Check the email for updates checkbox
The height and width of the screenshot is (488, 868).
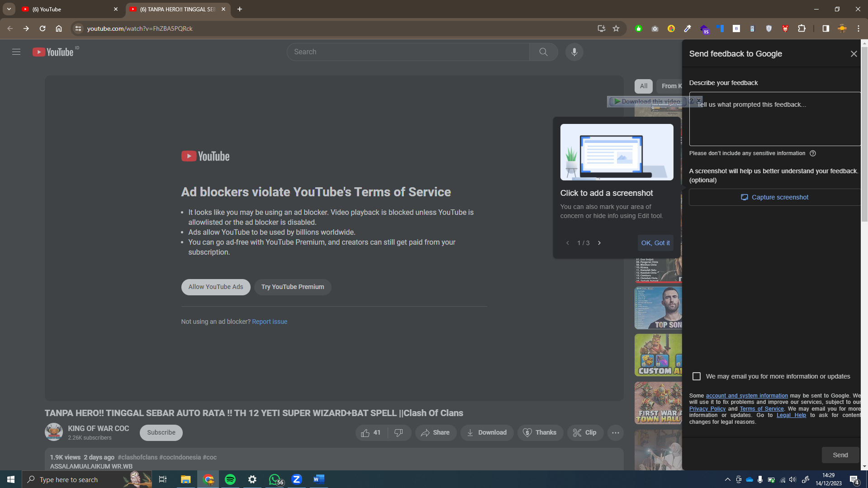(697, 376)
